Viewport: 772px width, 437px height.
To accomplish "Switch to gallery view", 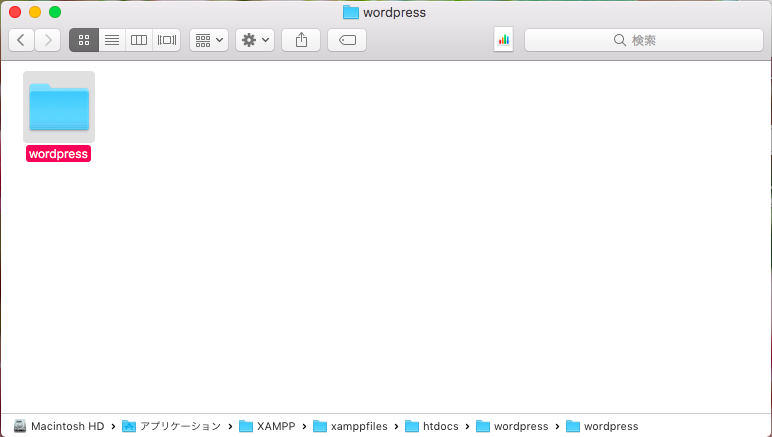I will 166,40.
